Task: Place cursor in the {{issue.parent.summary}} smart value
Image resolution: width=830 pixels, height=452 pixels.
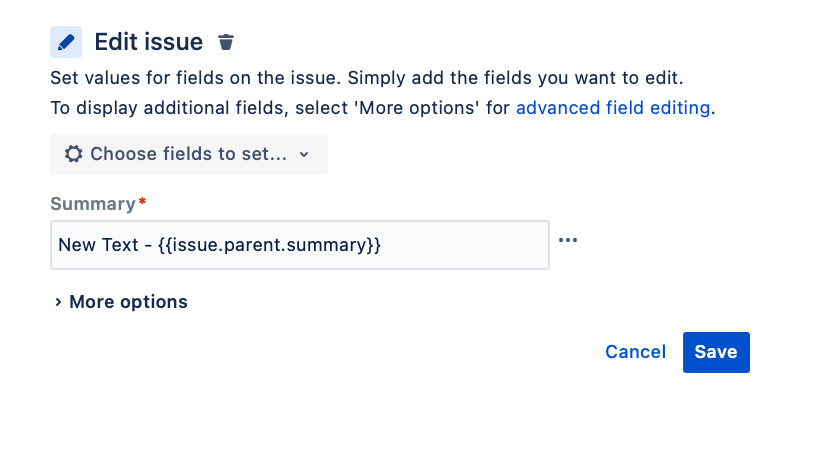Action: click(269, 245)
